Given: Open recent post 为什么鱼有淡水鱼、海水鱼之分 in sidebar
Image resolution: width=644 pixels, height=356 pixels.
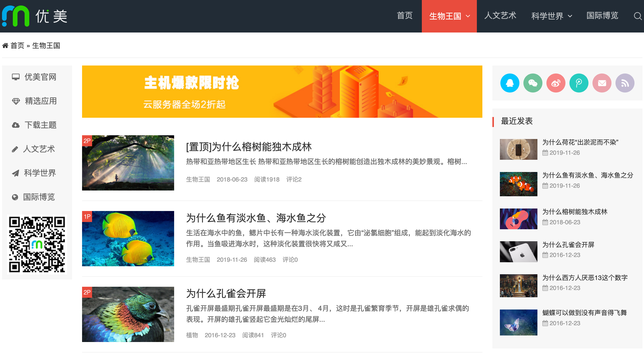Looking at the screenshot, I should click(x=587, y=175).
